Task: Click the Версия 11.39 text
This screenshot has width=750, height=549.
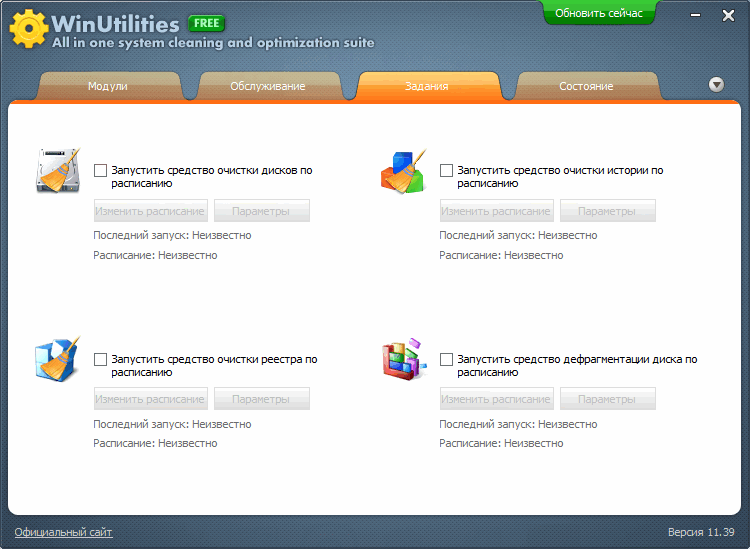Action: 701,532
